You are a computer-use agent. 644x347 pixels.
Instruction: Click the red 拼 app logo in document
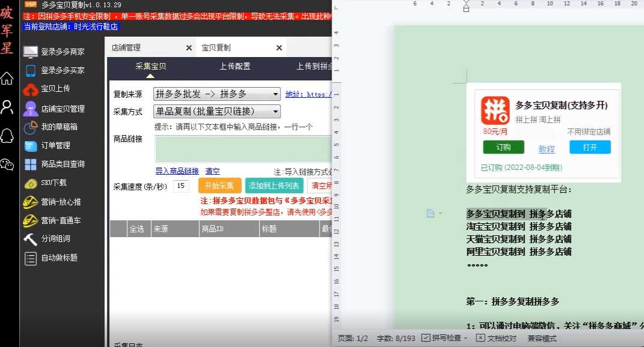pos(495,110)
